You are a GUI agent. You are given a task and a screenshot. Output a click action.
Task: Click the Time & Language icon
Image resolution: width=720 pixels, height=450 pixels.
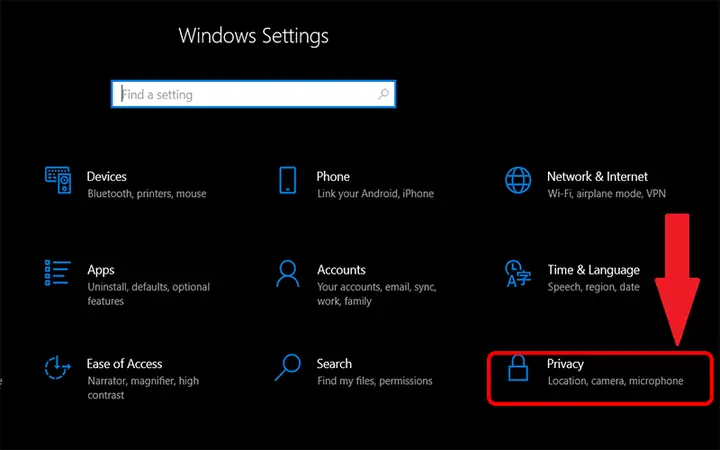518,274
